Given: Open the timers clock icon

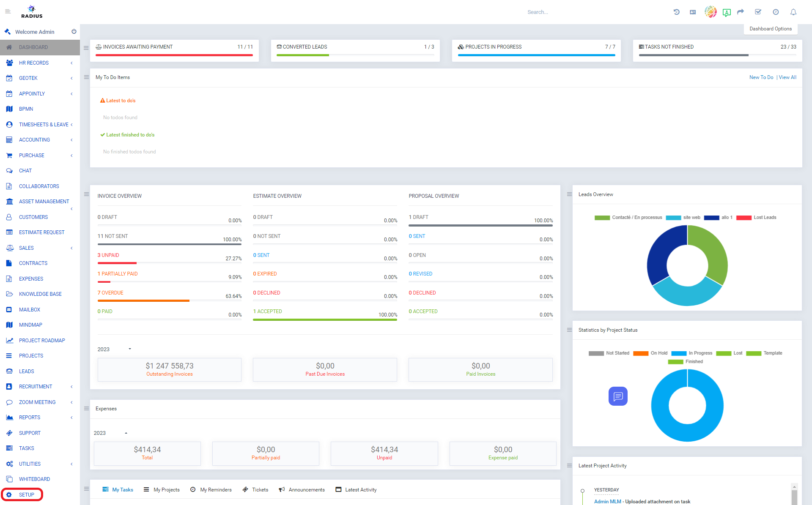Looking at the screenshot, I should click(x=776, y=12).
